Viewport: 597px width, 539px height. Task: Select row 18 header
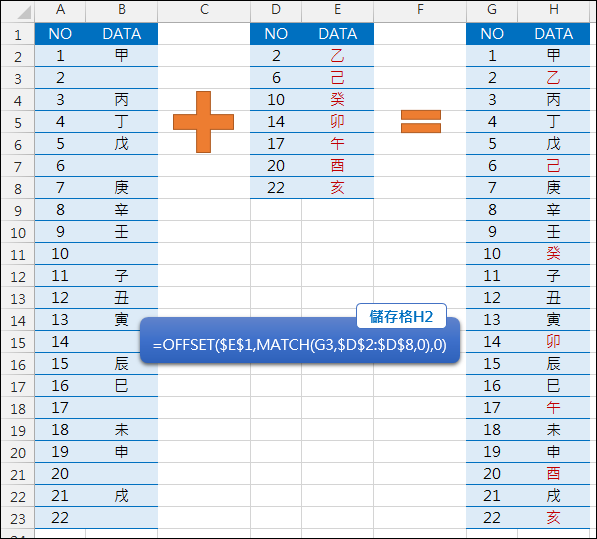[x=18, y=408]
